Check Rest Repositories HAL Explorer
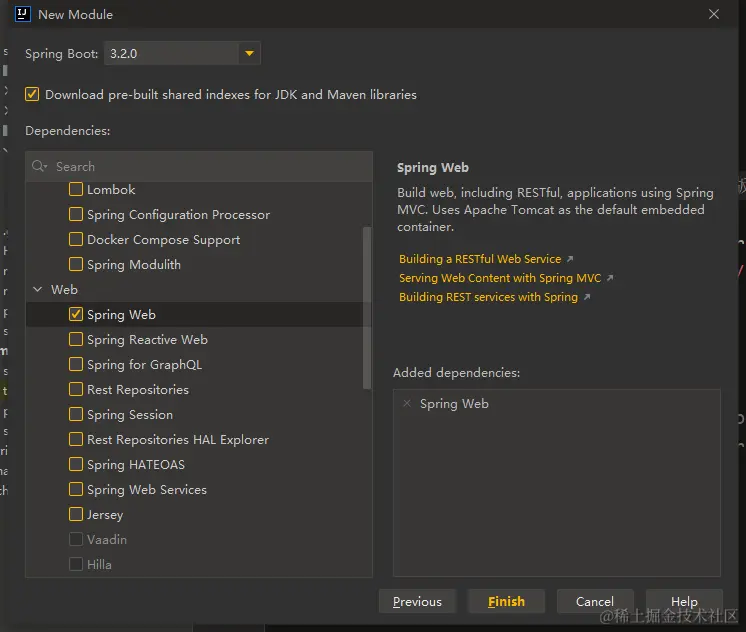This screenshot has width=746, height=632. point(76,439)
